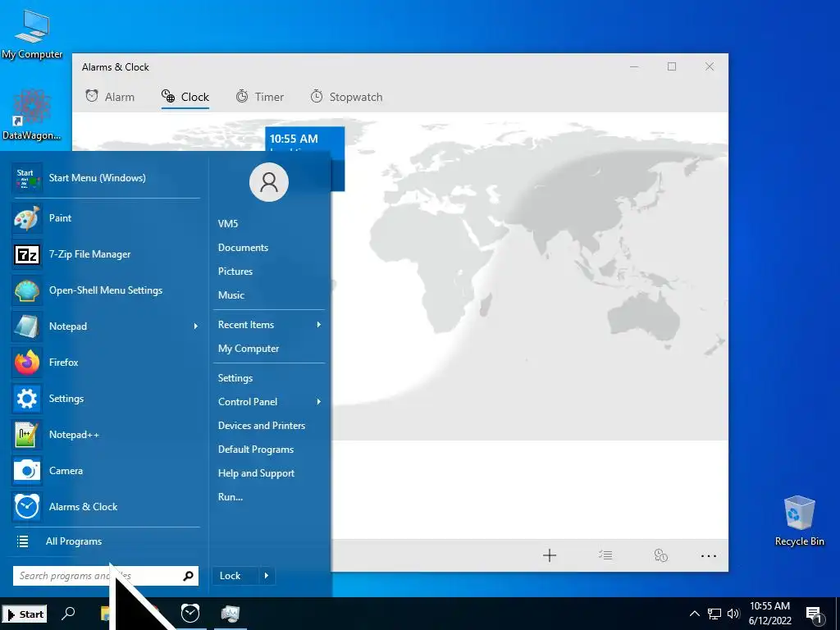Viewport: 840px width, 630px height.
Task: Click the Notepad icon in start menu
Action: pos(27,326)
